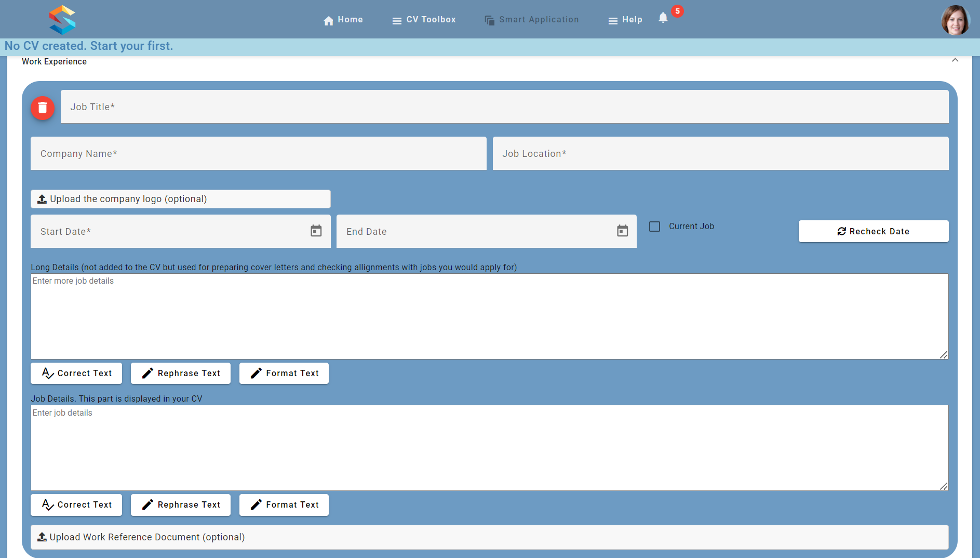The image size is (980, 558).
Task: Open the CV Toolbox menu
Action: pos(424,20)
